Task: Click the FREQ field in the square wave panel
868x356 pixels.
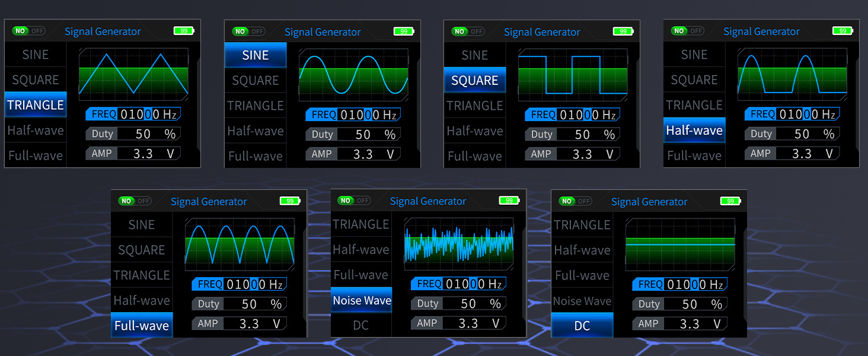Action: (x=573, y=115)
